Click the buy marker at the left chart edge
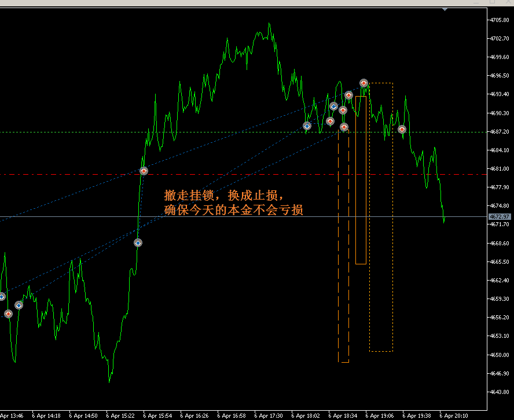This screenshot has width=514, height=420. [2, 297]
